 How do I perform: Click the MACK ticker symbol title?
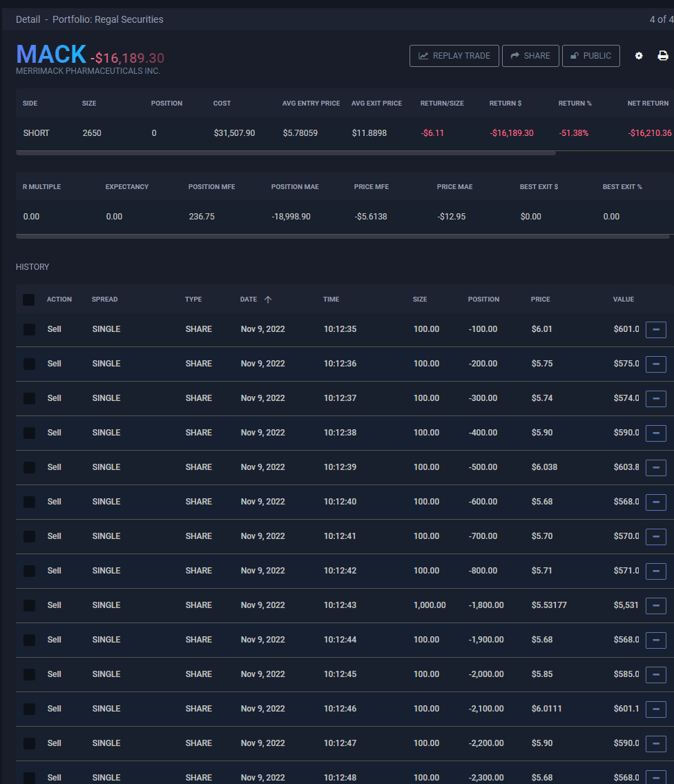pos(51,54)
